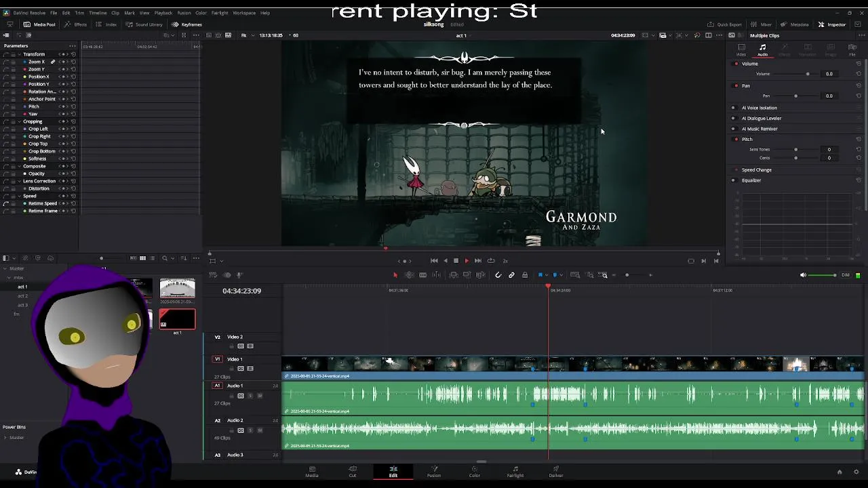Enable AI Dialogue Leveler
Viewport: 868px width, 488px height.
click(733, 119)
